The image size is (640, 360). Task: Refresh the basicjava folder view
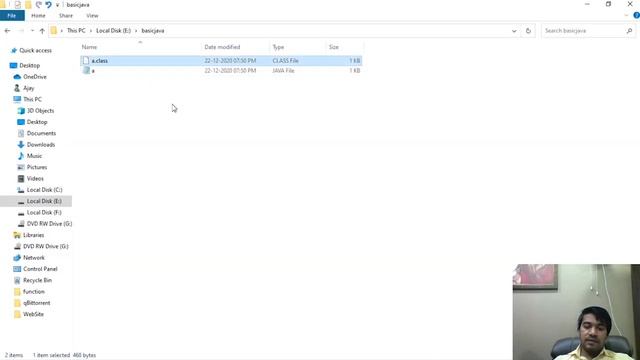(x=528, y=31)
